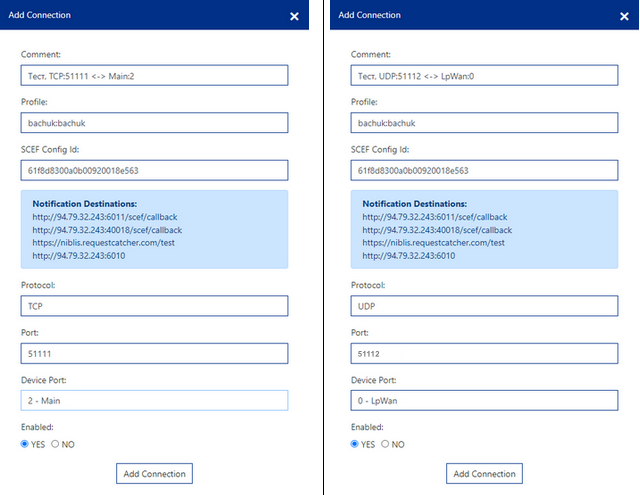Open Protocol field showing UDP
Viewport: 640px width, 495px height.
pyautogui.click(x=484, y=306)
